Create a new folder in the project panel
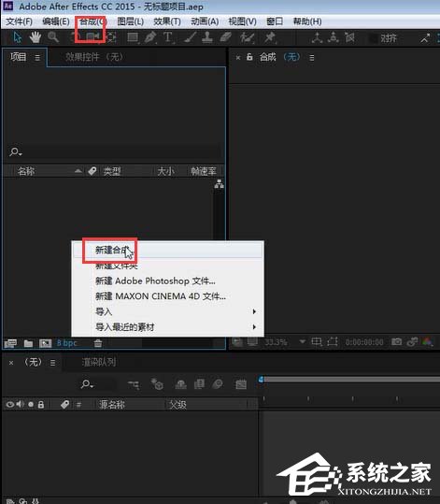 tap(28, 343)
